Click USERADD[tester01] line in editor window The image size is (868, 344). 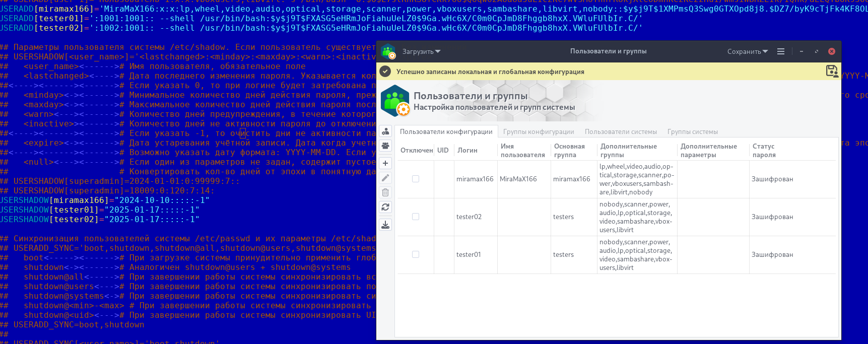pyautogui.click(x=321, y=18)
